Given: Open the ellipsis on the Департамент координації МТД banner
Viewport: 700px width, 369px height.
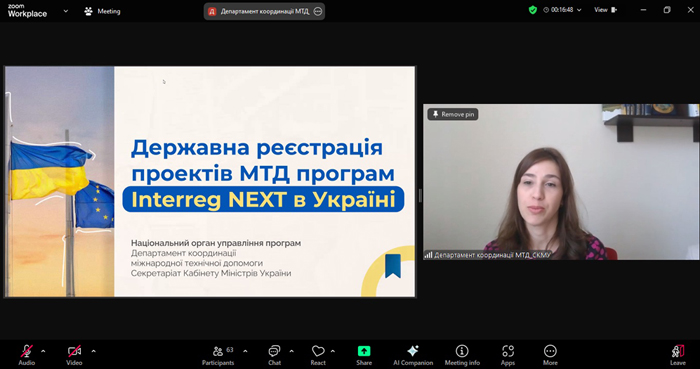Looking at the screenshot, I should pos(317,12).
